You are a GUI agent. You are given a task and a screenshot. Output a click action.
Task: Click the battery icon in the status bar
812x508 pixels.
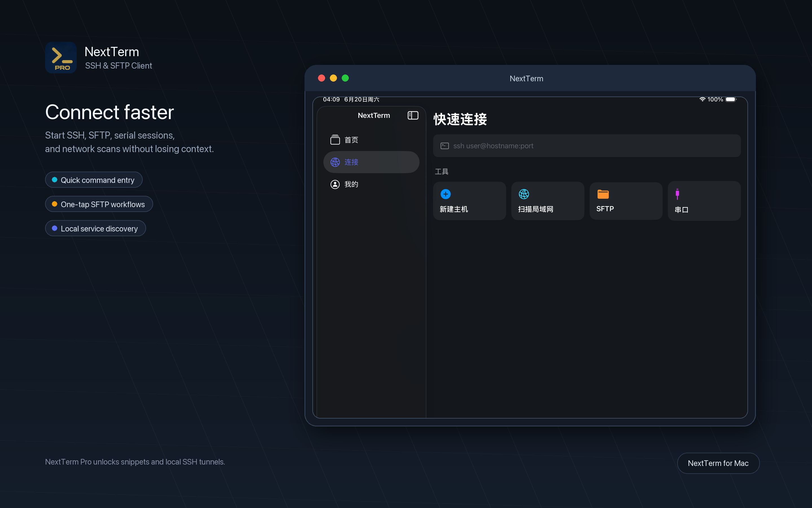[x=731, y=99]
